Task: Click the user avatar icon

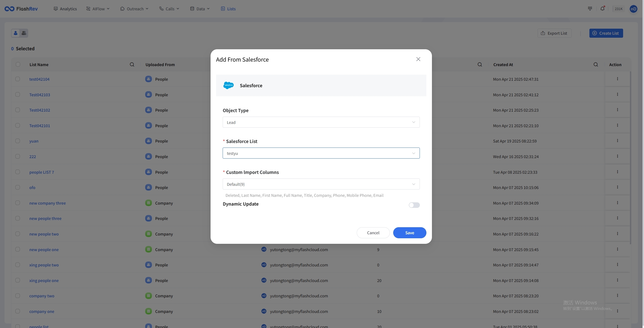Action: (x=633, y=9)
